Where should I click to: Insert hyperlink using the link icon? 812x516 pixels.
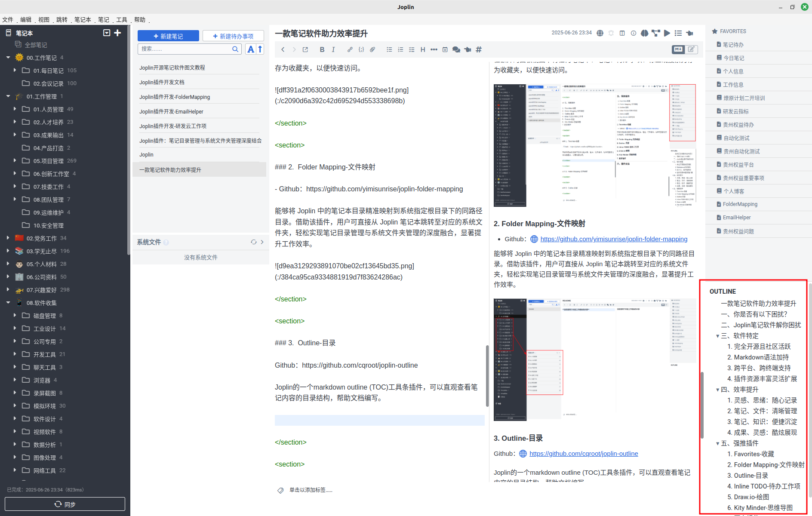(x=350, y=49)
